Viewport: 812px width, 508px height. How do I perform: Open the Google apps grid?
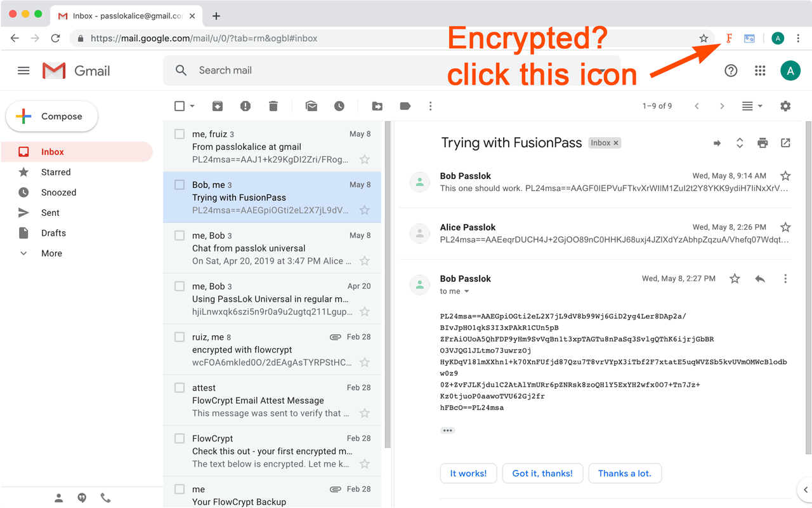(x=760, y=70)
